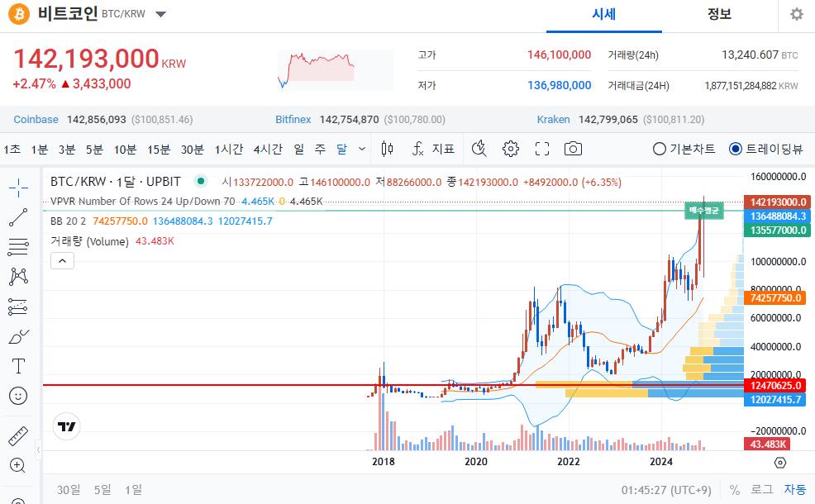The image size is (815, 504).
Task: Expand more timeframe options chevron
Action: 362,149
